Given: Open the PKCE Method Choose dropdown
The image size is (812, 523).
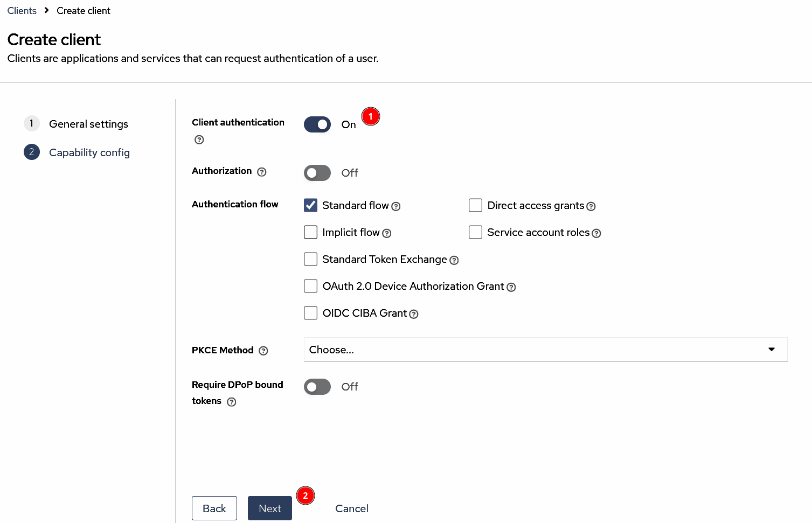Looking at the screenshot, I should 546,350.
